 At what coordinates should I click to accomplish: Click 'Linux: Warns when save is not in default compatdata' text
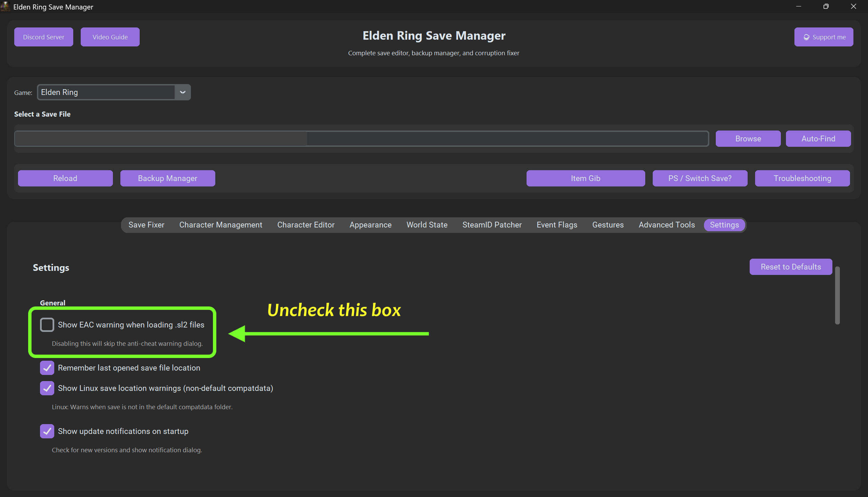pos(142,407)
